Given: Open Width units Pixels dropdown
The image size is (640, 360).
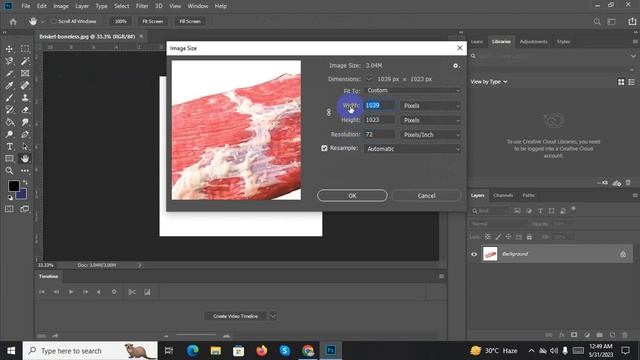Looking at the screenshot, I should (431, 106).
